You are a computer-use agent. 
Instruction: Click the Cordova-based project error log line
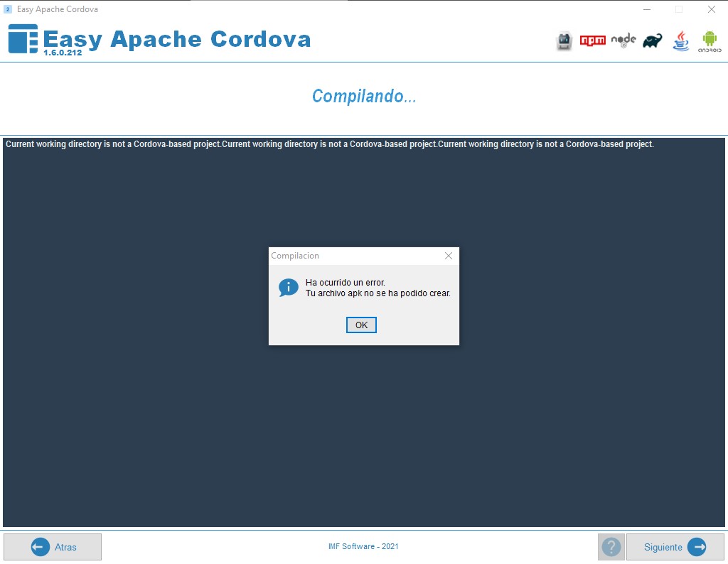[x=330, y=144]
